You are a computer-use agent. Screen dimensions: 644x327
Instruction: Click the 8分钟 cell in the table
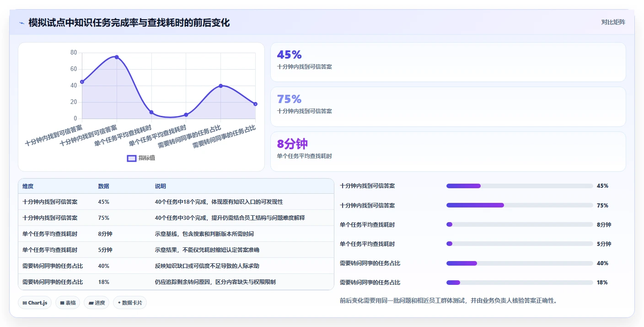pos(105,234)
